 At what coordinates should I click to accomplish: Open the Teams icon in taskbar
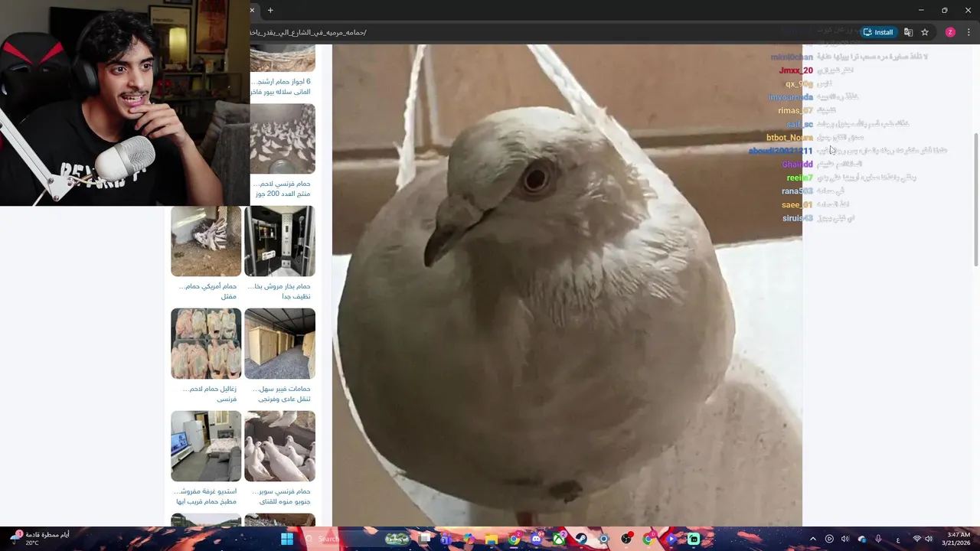pyautogui.click(x=445, y=539)
